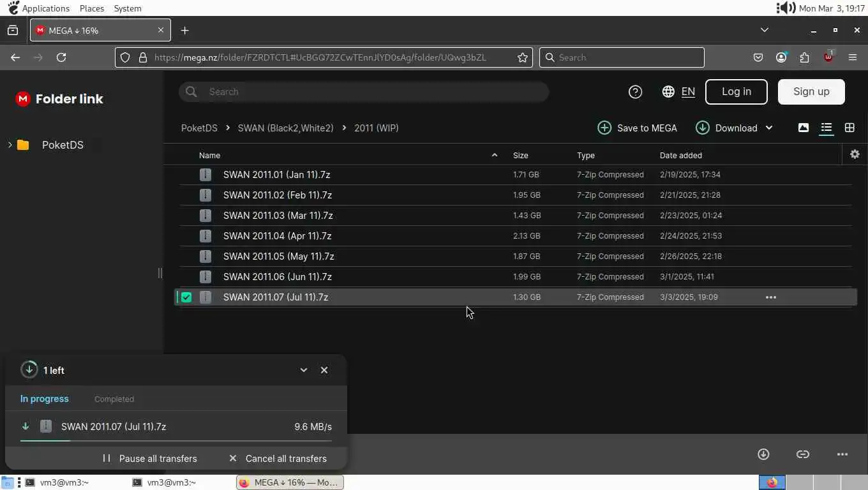Open the Download dropdown arrow
The width and height of the screenshot is (868, 490).
coord(769,128)
